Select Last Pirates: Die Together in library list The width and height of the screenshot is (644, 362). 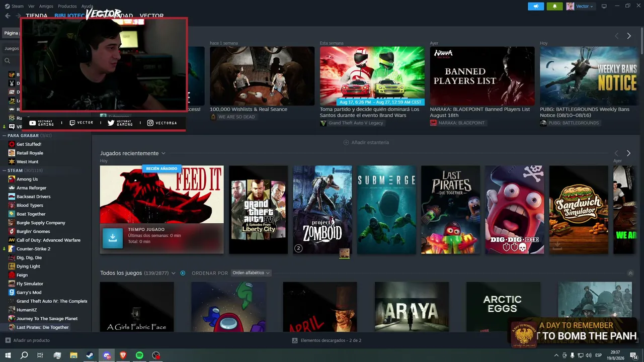click(42, 327)
